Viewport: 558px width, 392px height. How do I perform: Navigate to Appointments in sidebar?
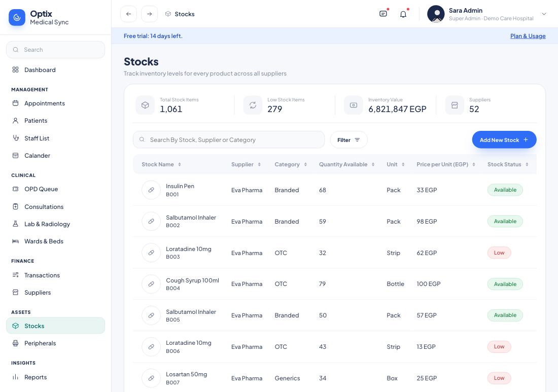[55, 103]
